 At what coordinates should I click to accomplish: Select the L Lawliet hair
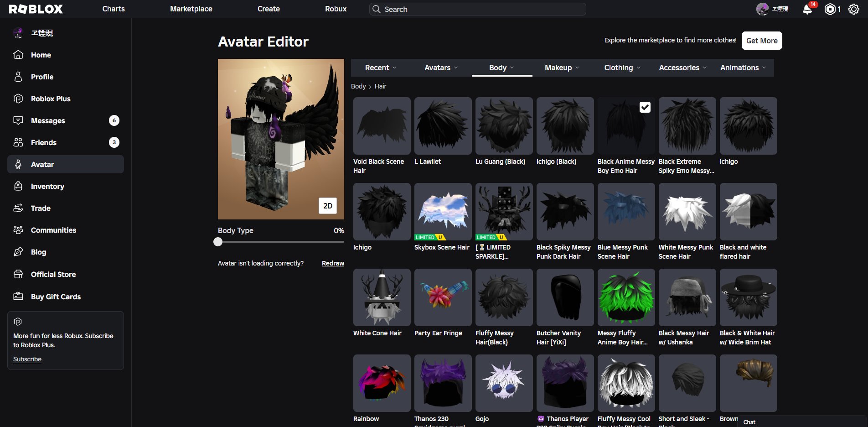[443, 126]
